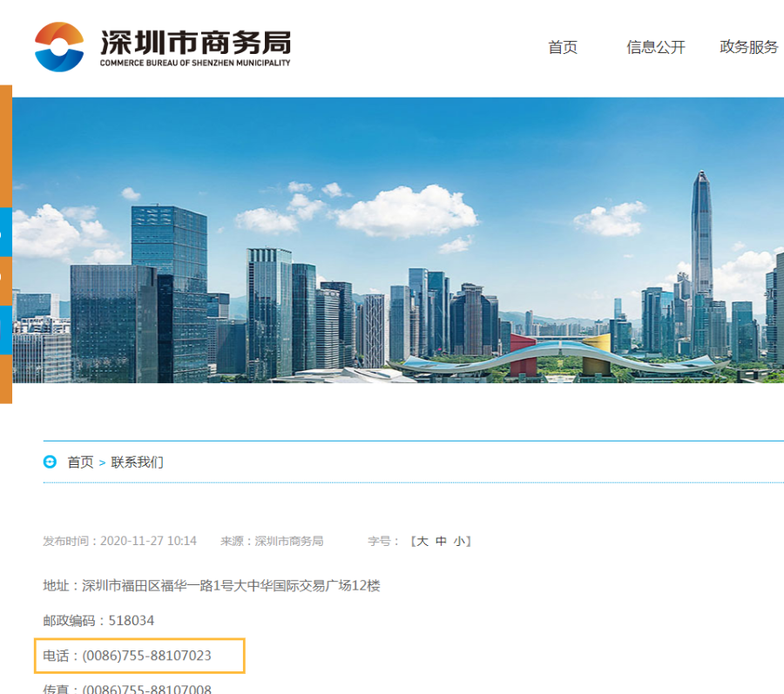Open the 政务服务 navigation menu
Image resolution: width=784 pixels, height=694 pixels.
(747, 48)
